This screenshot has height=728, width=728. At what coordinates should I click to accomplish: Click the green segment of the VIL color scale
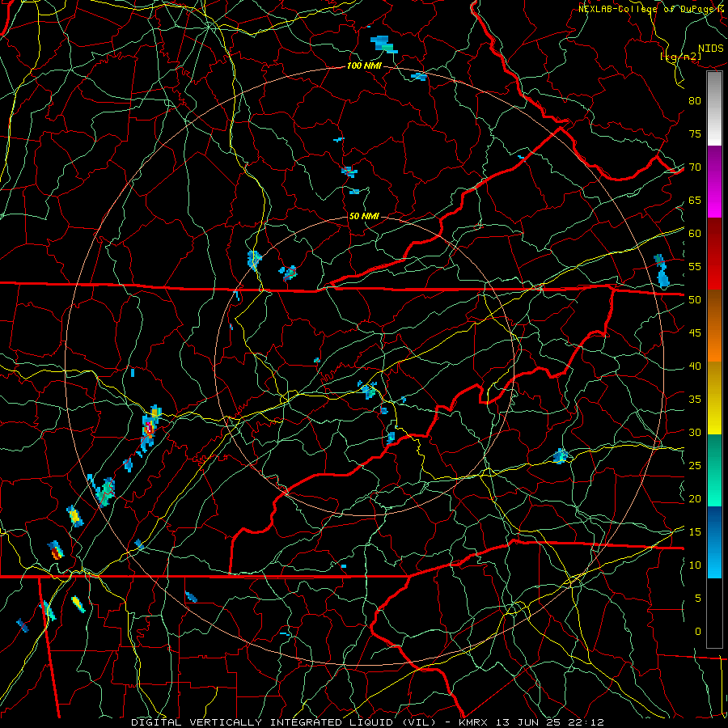click(714, 470)
